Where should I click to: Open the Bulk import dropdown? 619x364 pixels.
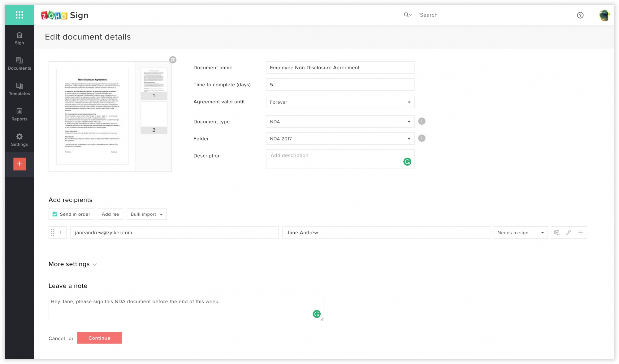point(147,214)
